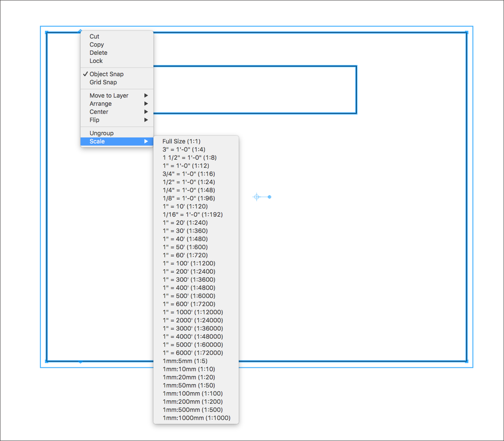504x441 pixels.
Task: Choose the 1" = 1'-0" (1:12) scale
Action: pyautogui.click(x=183, y=166)
